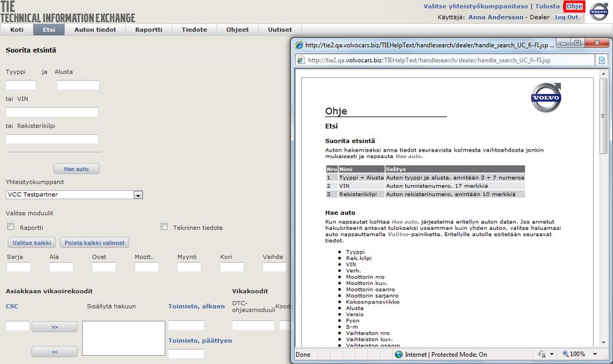Screen dimensions: 613x364
Task: Click the popup scrollbar up arrow
Action: click(x=603, y=74)
